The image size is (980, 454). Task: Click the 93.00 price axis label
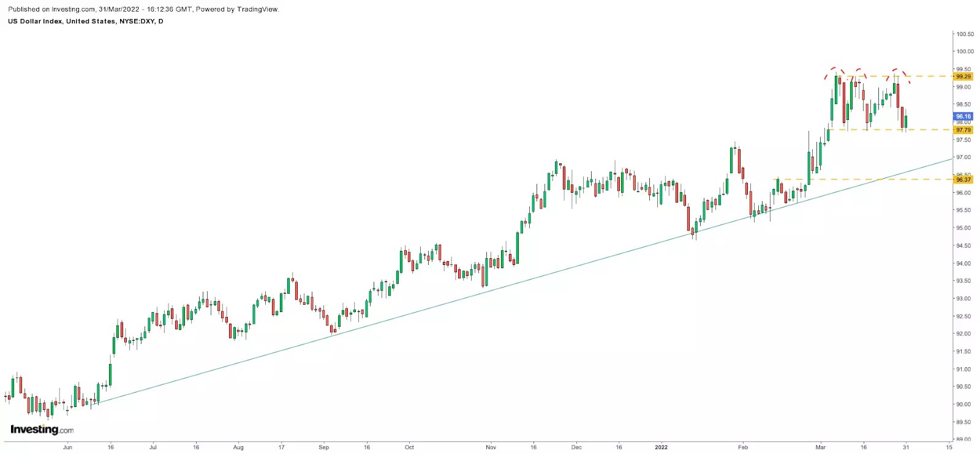963,299
